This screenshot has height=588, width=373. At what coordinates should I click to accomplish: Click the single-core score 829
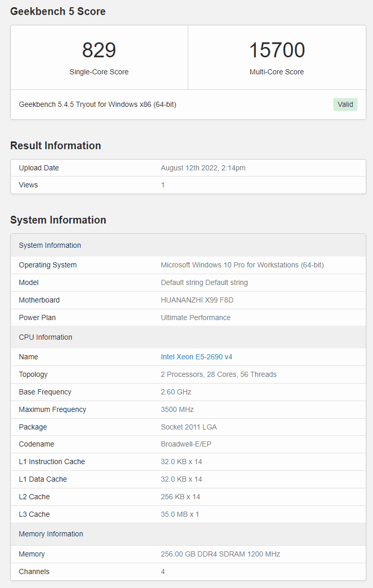(x=99, y=50)
